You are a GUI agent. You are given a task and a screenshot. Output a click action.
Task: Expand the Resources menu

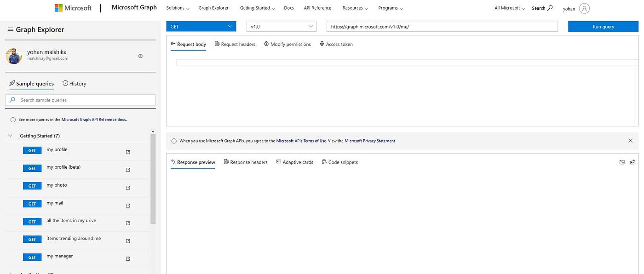355,8
